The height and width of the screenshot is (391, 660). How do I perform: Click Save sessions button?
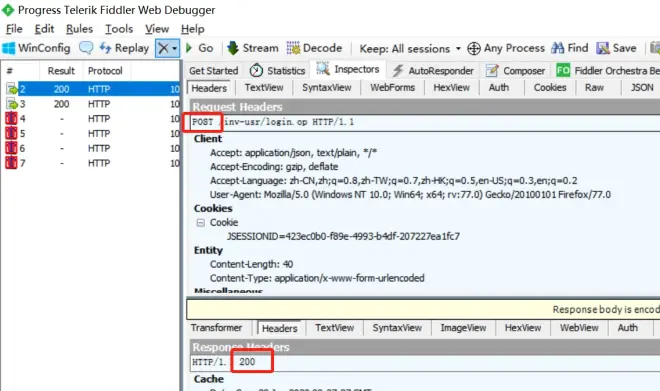616,48
